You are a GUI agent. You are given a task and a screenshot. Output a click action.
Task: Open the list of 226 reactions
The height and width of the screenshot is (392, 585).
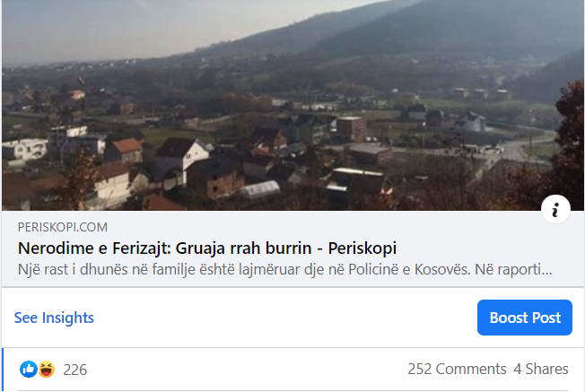pos(75,370)
